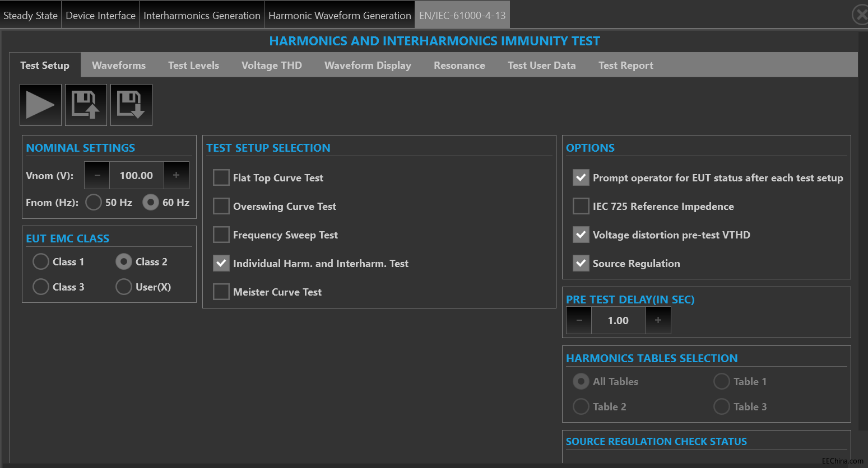Click the save setup icon with up arrow
Viewport: 868px width, 468px height.
coord(86,105)
